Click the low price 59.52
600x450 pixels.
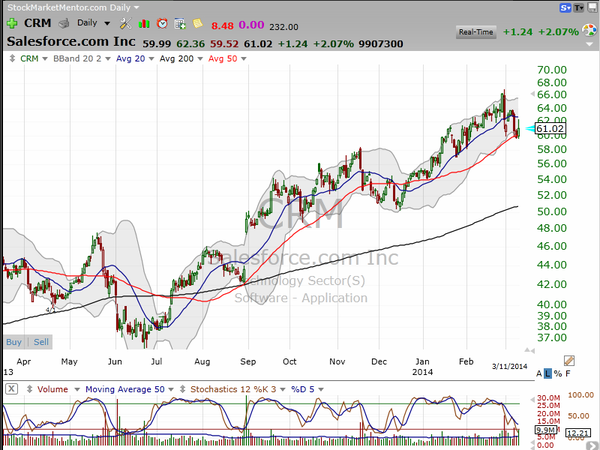pos(224,44)
